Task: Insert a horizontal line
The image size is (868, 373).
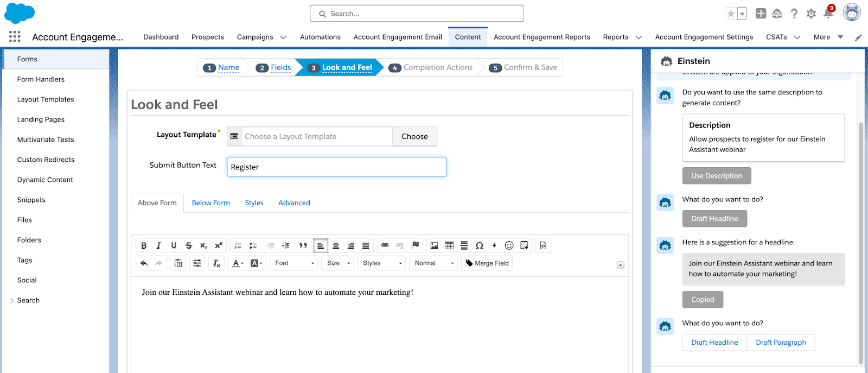Action: tap(464, 245)
